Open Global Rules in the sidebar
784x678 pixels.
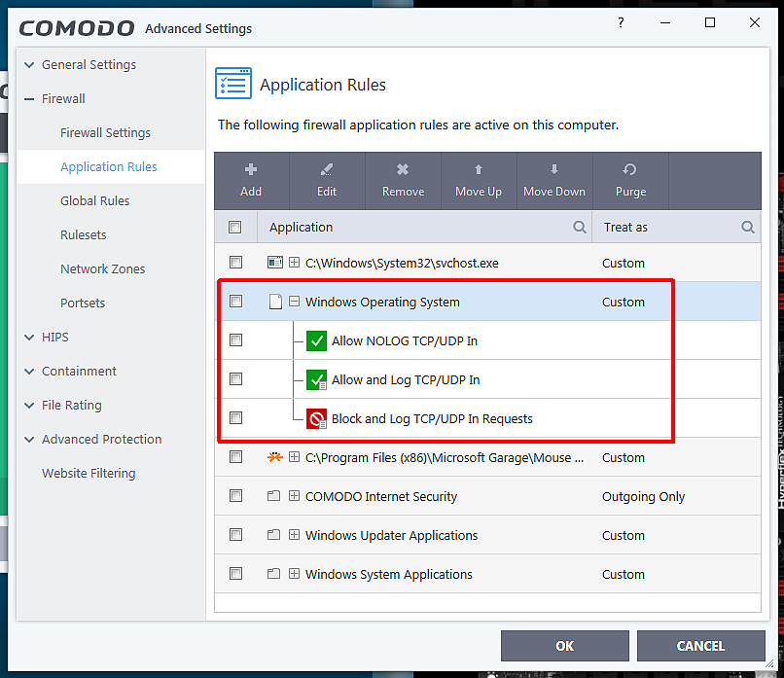[x=95, y=200]
